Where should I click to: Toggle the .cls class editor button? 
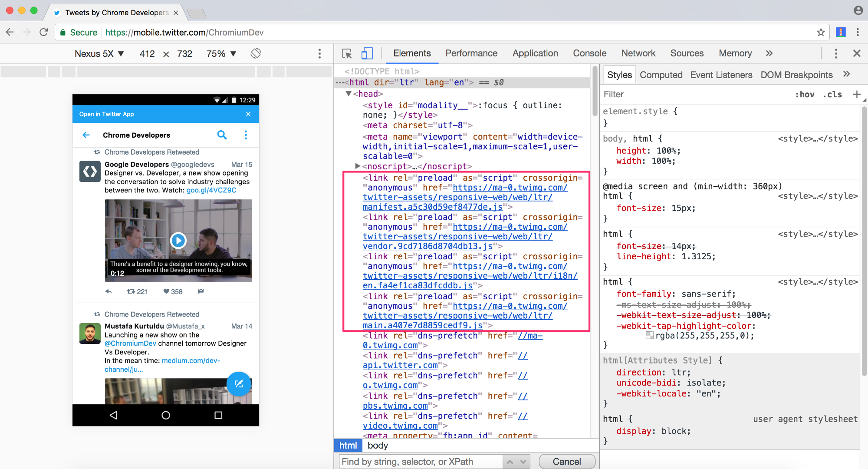pos(832,94)
